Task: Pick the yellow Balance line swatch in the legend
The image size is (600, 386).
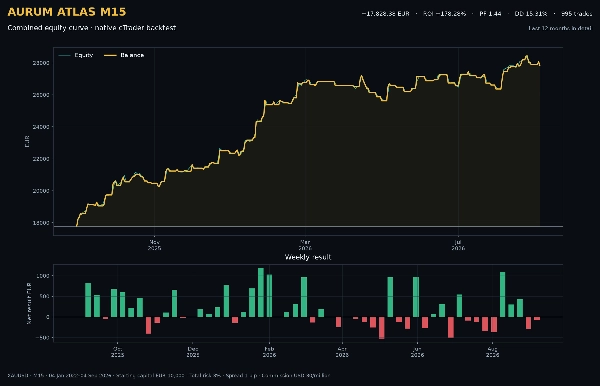Action: click(x=110, y=55)
